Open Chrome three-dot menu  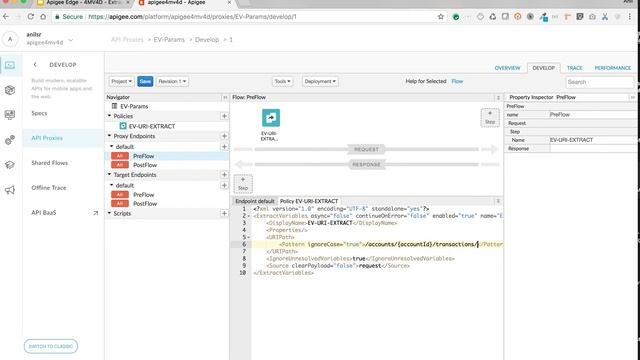click(x=630, y=17)
